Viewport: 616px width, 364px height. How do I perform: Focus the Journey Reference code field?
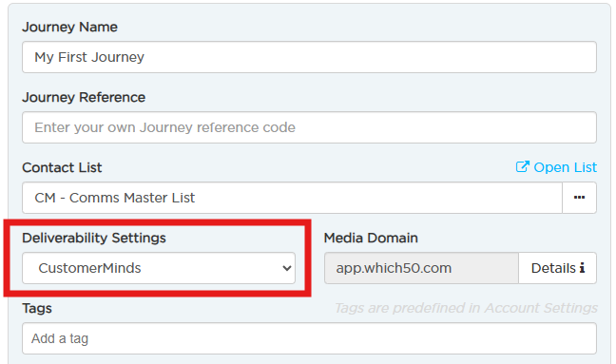click(309, 127)
